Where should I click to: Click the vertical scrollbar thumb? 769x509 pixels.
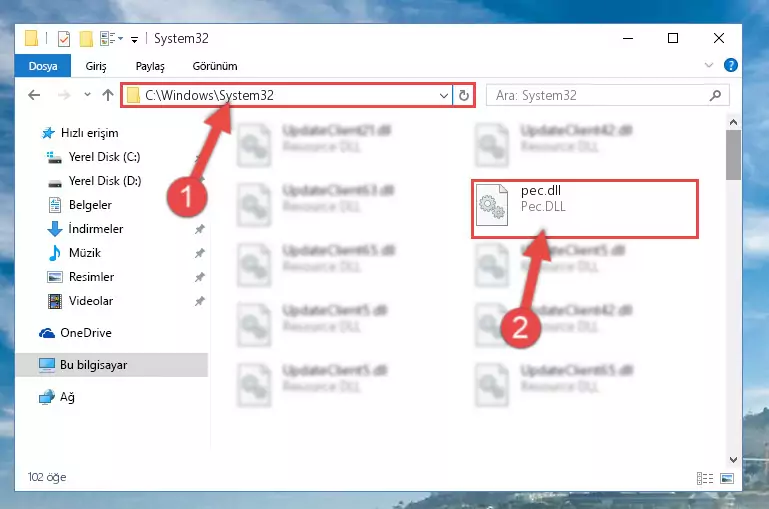point(733,155)
